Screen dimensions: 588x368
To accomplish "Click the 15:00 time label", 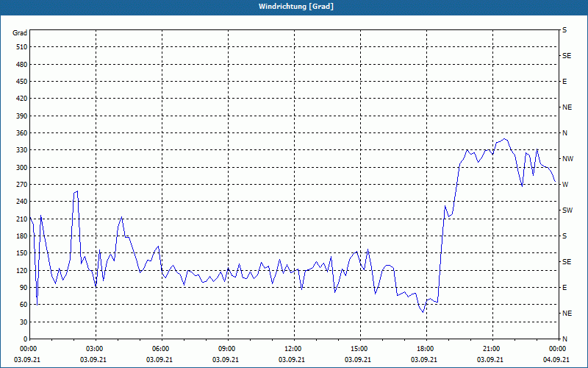I will coord(360,348).
